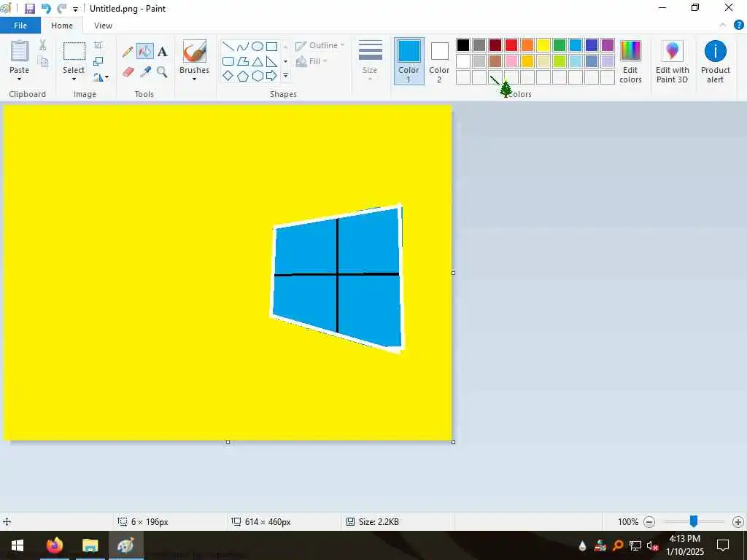Viewport: 747px width, 560px height.
Task: Select the Text tool
Action: [163, 52]
